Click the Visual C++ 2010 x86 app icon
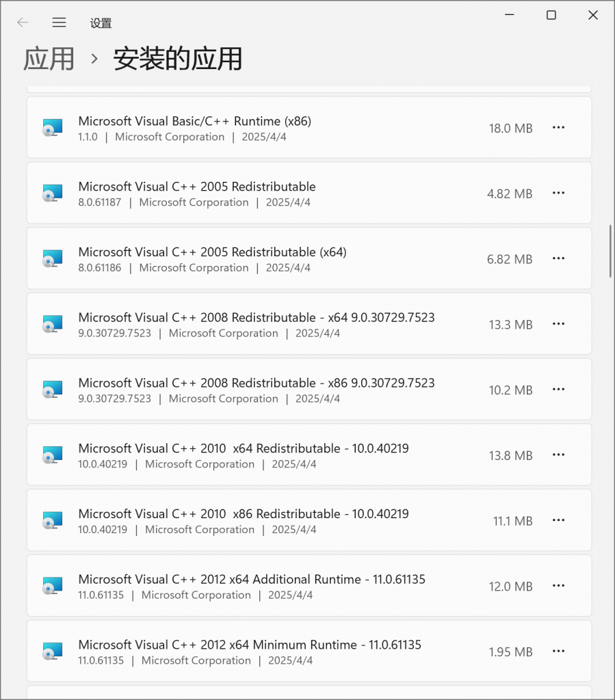The image size is (615, 700). [x=52, y=520]
